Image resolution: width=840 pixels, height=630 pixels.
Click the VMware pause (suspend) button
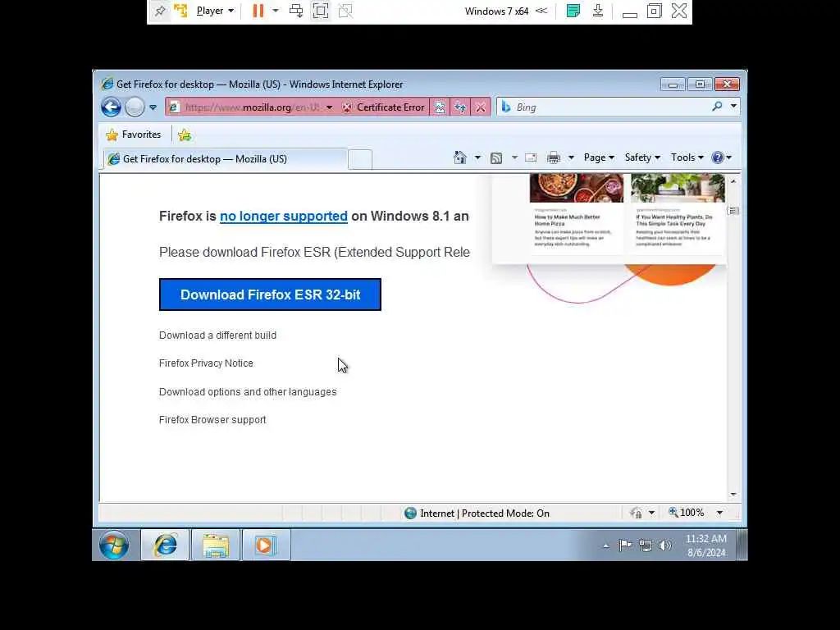[258, 11]
